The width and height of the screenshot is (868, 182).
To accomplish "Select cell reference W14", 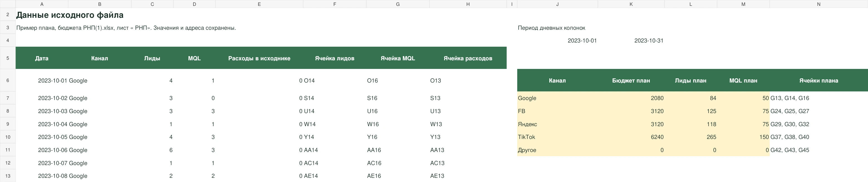I will click(335, 124).
